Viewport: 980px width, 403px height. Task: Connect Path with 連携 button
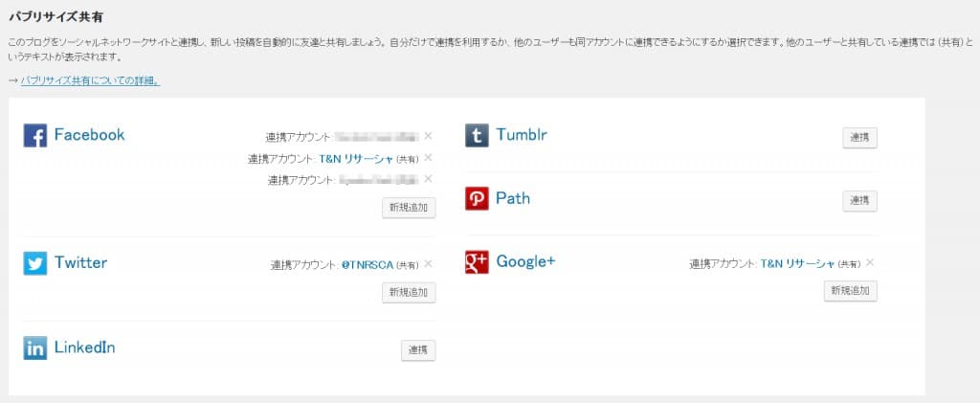[x=860, y=201]
